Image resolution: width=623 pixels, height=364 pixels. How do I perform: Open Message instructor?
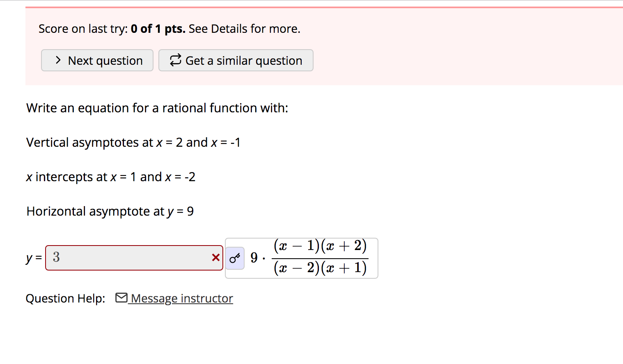(x=181, y=298)
